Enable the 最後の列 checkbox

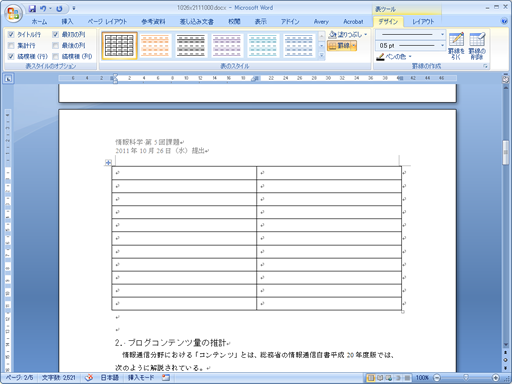click(56, 45)
